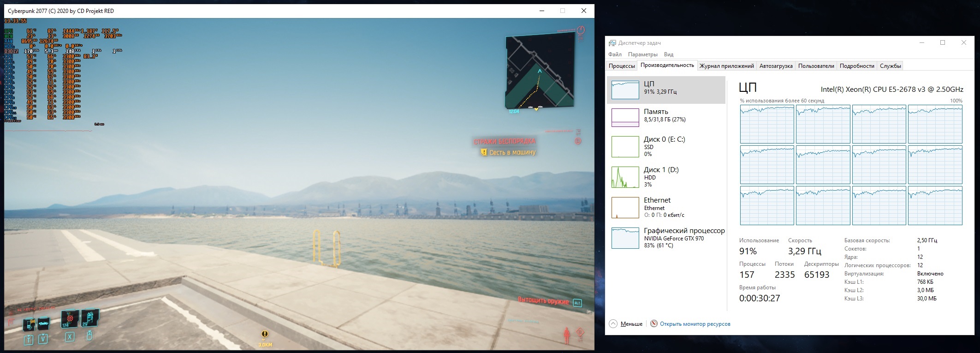Open the Вид menu
The image size is (980, 353).
coord(669,54)
